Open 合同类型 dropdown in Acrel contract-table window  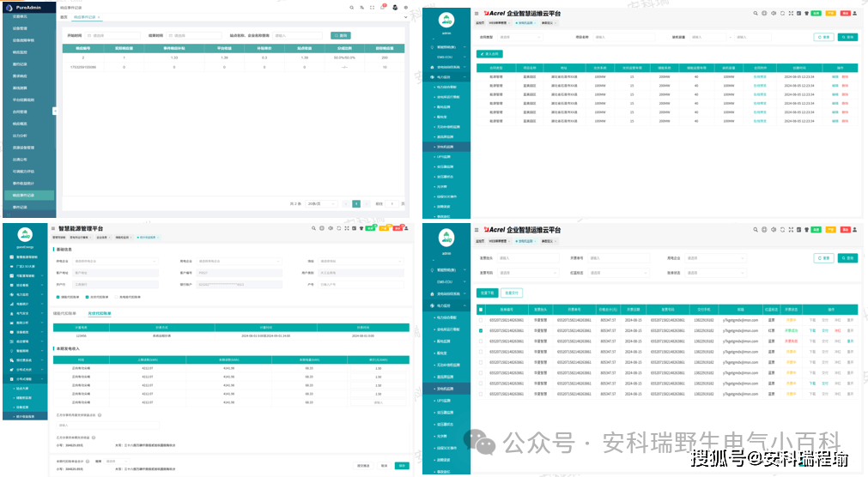(x=519, y=37)
